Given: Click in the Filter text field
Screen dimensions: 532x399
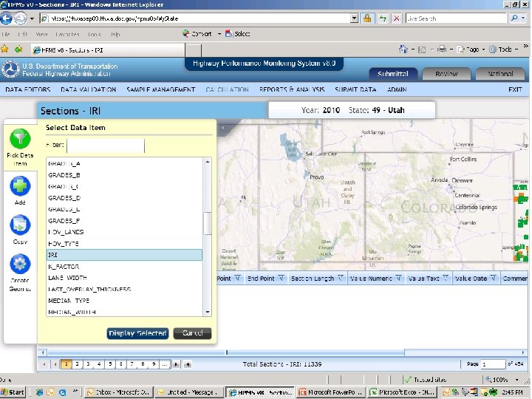Looking at the screenshot, I should tap(106, 146).
